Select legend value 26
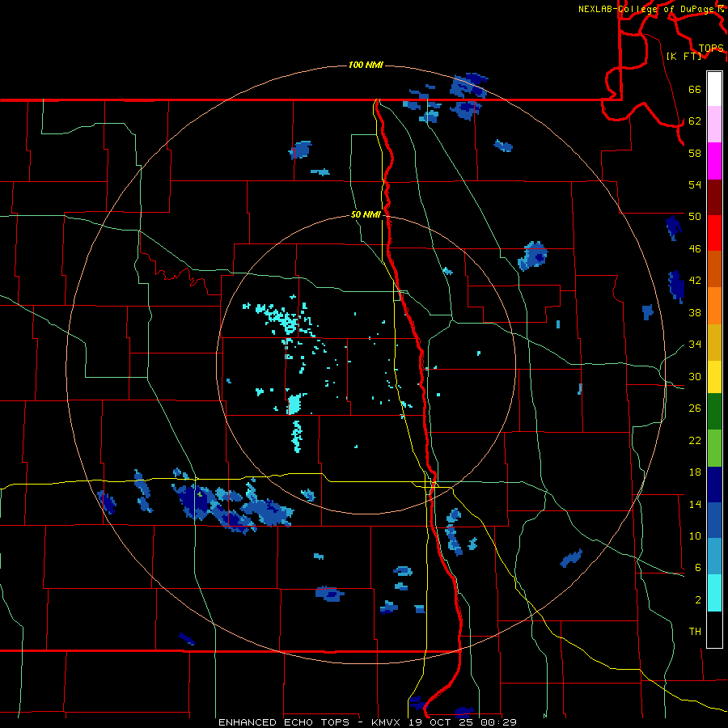Viewport: 728px width, 728px height. coord(695,408)
